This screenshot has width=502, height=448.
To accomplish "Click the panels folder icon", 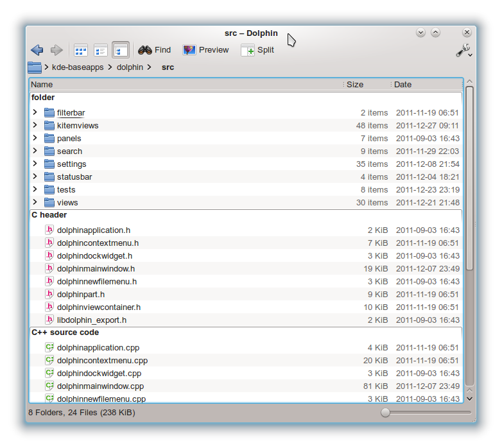I will (x=49, y=138).
